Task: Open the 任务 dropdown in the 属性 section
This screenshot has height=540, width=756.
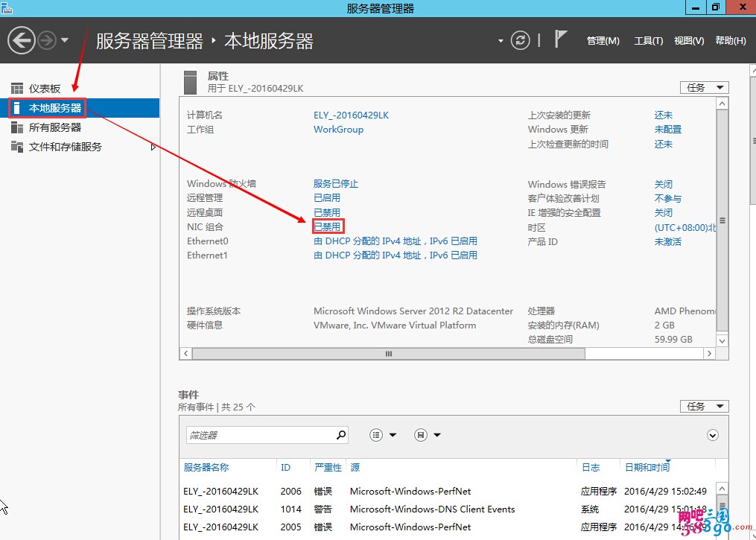Action: coord(705,87)
